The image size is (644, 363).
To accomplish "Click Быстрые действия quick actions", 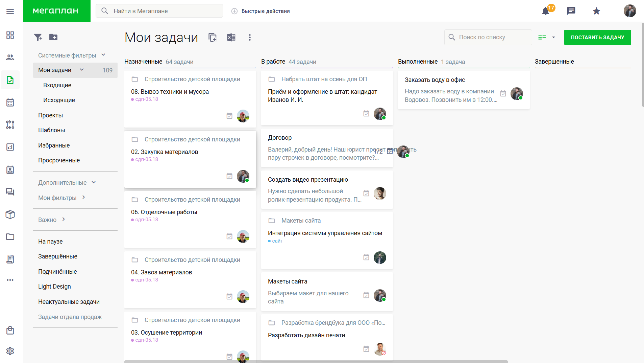I will coord(261,11).
